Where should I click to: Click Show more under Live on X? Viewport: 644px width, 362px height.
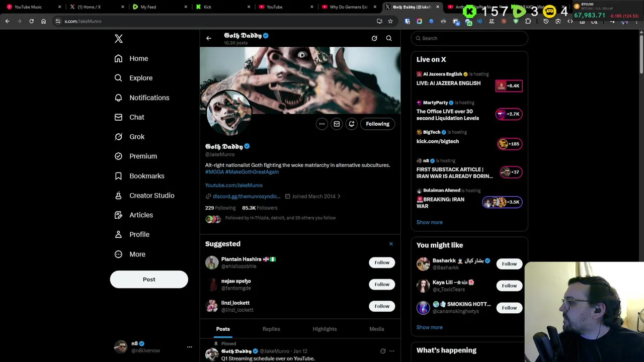tap(430, 222)
